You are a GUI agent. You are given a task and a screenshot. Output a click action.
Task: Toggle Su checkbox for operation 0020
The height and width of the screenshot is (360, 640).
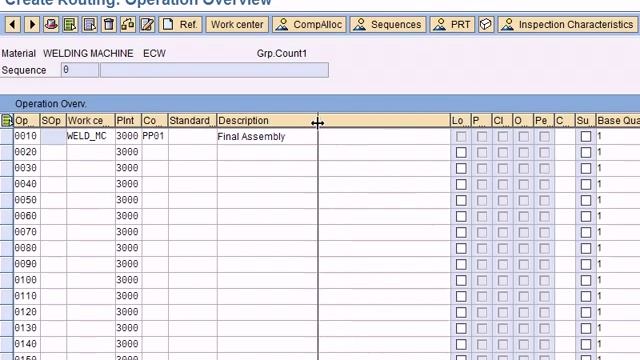[586, 152]
